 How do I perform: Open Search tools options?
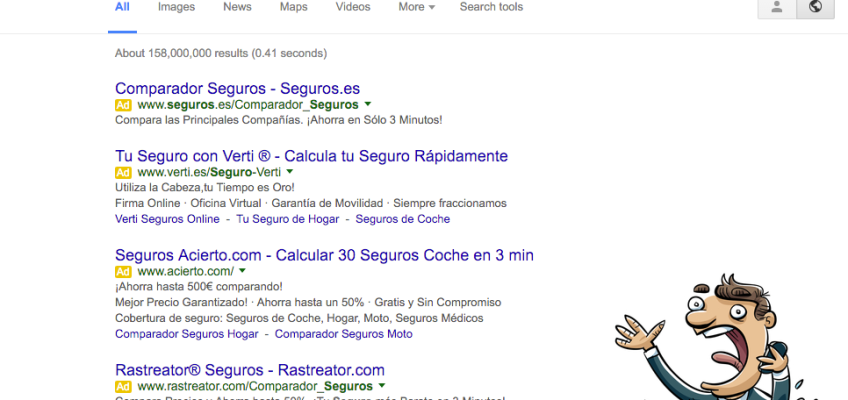pos(491,7)
